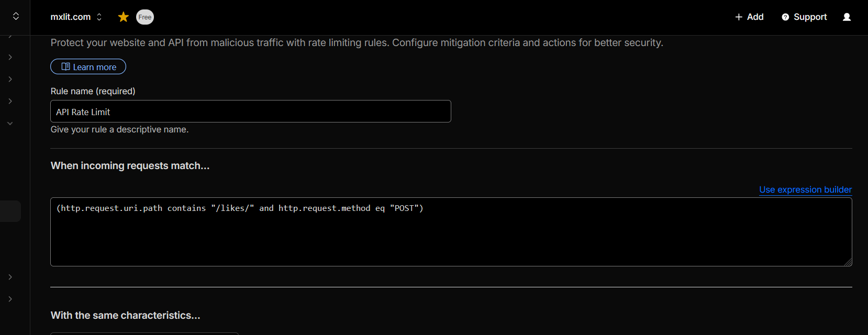The width and height of the screenshot is (868, 335).
Task: Expand the last sidebar chevron at bottom
Action: 10,299
